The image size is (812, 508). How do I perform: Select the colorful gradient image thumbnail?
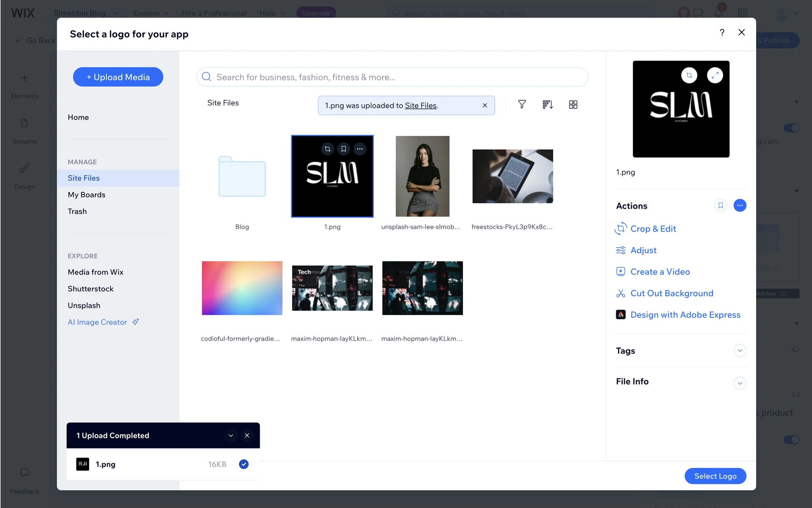[x=242, y=288]
